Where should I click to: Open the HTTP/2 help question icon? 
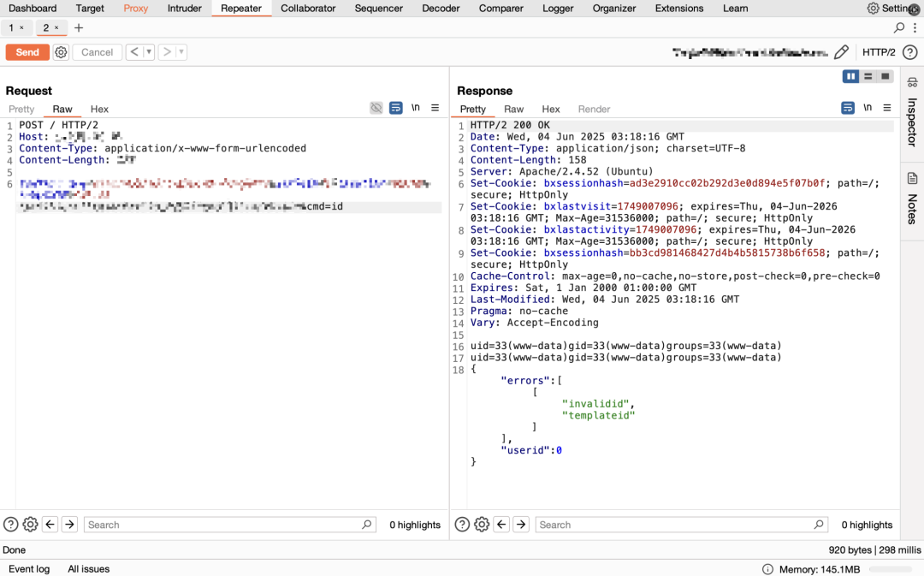[909, 52]
